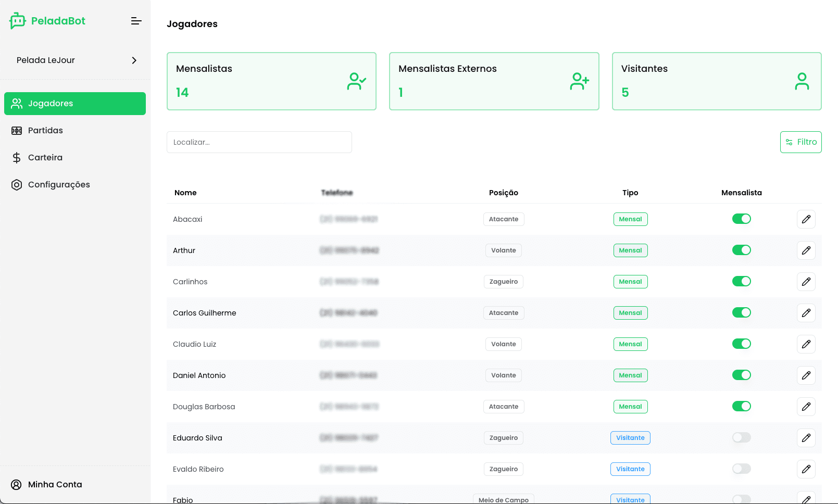Open the Filtro filter options

pos(801,142)
